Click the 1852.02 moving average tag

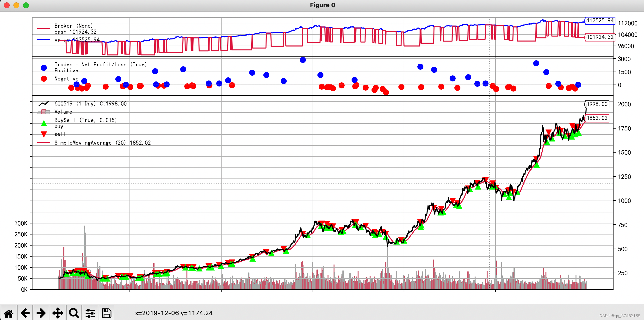click(597, 118)
